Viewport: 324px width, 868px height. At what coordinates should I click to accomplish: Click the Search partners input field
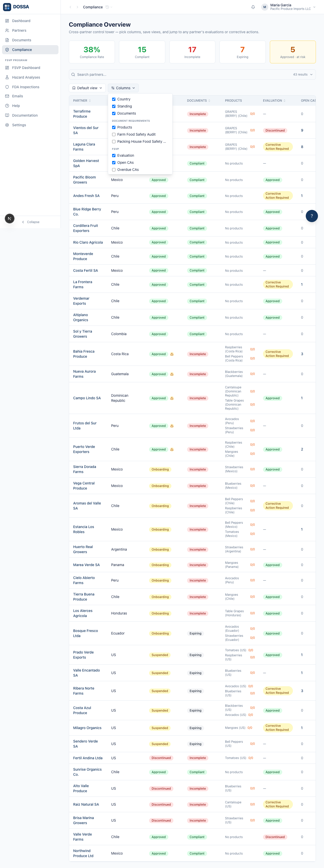click(x=192, y=75)
